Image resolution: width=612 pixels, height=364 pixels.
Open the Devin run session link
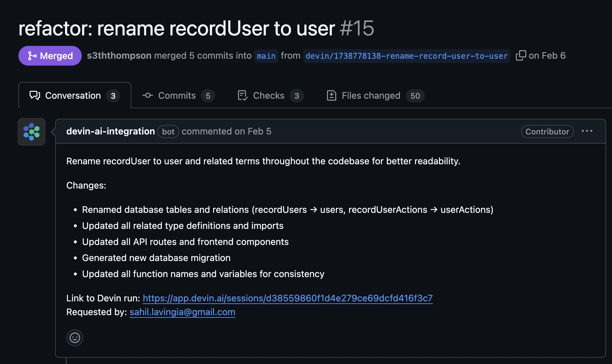coord(288,298)
